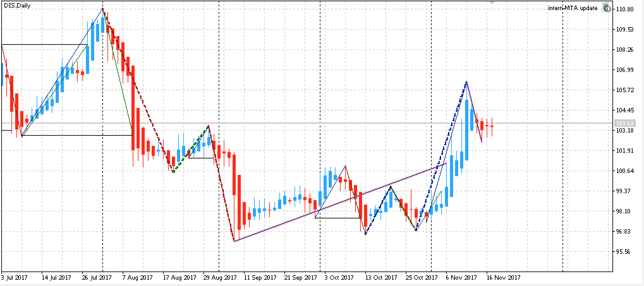Click the '16 Nov 2017' date label

click(x=503, y=278)
